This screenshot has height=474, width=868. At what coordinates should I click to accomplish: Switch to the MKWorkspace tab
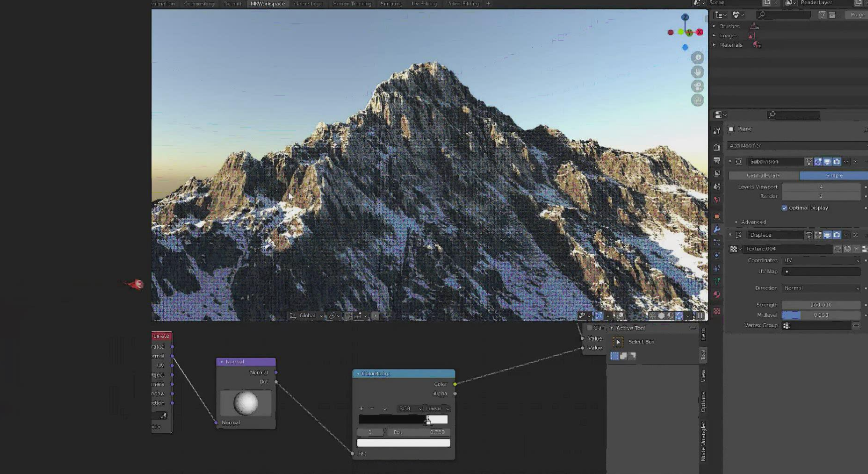click(268, 3)
